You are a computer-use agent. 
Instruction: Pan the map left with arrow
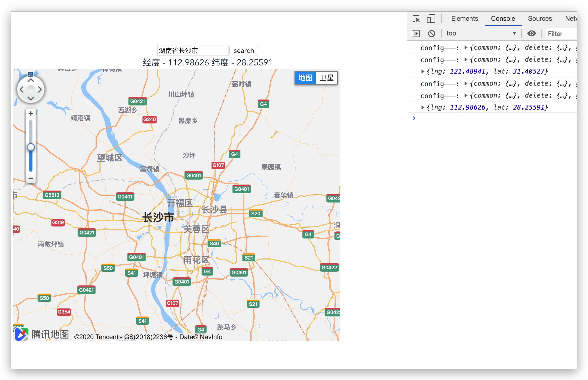tap(22, 89)
